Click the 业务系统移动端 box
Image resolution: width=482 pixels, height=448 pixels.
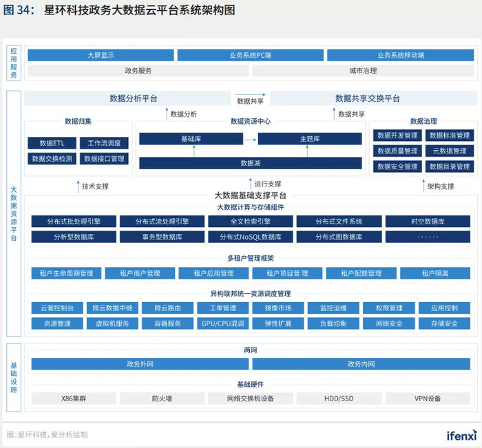400,55
